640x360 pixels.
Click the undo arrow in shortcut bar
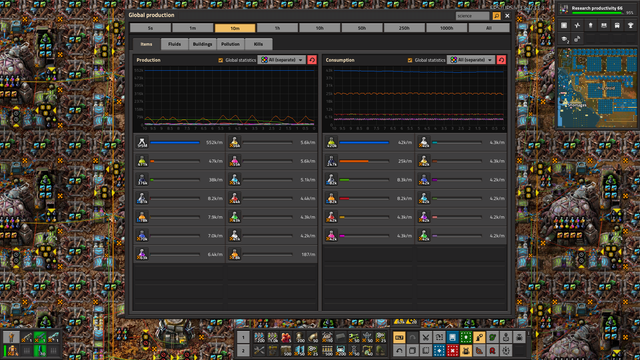click(x=399, y=351)
